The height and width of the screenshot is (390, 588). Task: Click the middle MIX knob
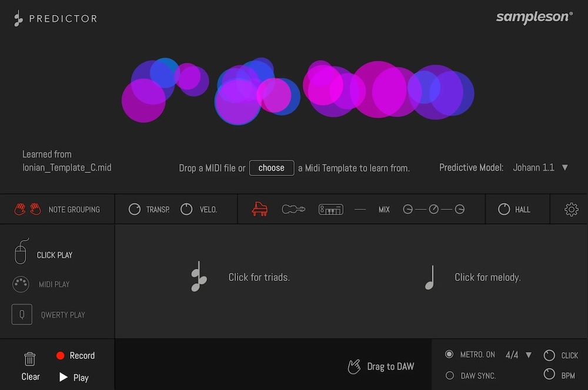(433, 209)
